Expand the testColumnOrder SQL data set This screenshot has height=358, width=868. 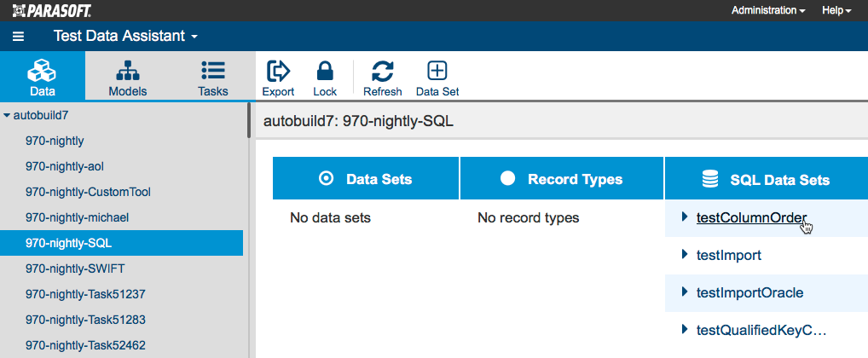(686, 217)
